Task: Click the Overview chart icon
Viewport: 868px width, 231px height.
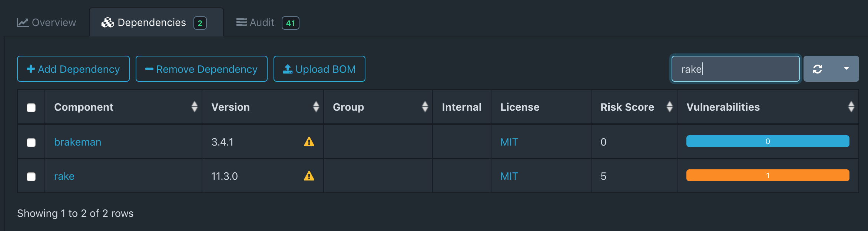Action: 22,22
